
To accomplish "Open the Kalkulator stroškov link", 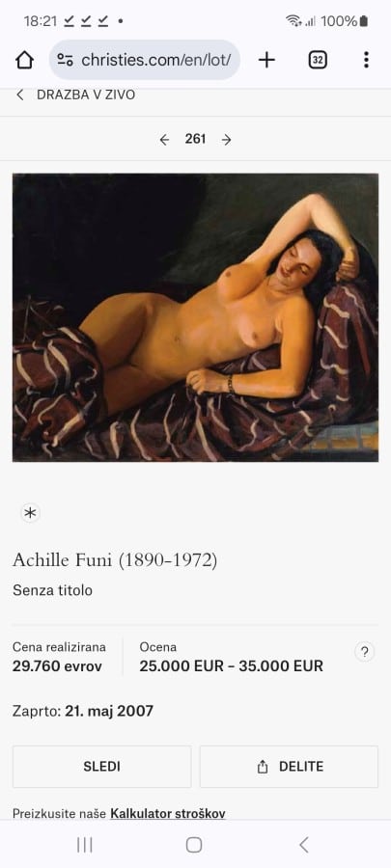I will [x=168, y=814].
